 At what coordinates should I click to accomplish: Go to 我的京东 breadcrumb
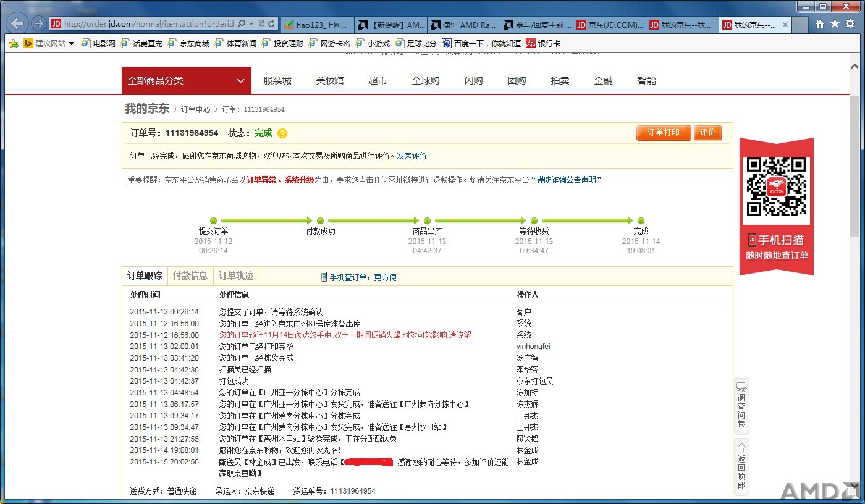click(x=147, y=109)
